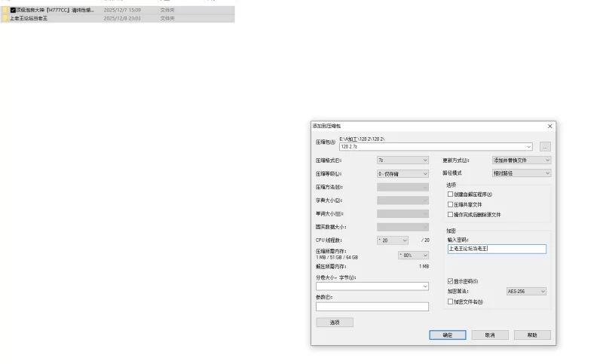Image resolution: width=603 pixels, height=364 pixels.
Task: Select the 上老王论坛当老王 folder name
Action: [29, 18]
